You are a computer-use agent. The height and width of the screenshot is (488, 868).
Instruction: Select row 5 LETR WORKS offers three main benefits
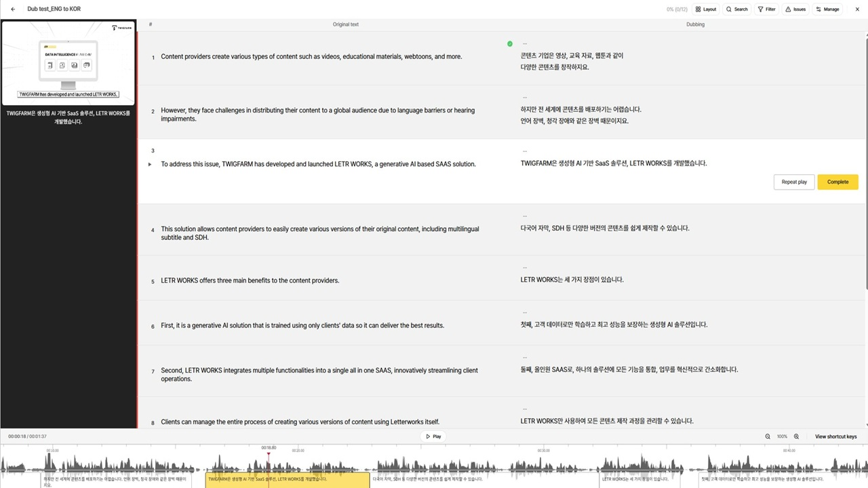[x=250, y=281]
